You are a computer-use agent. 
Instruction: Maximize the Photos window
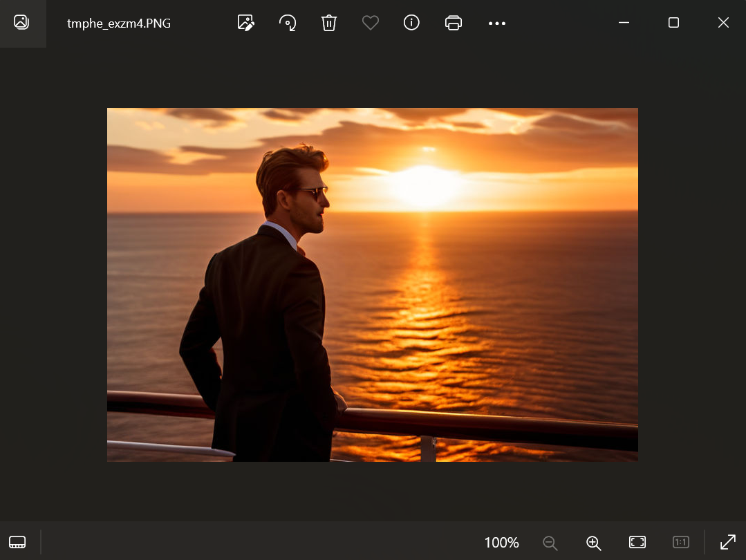coord(673,23)
